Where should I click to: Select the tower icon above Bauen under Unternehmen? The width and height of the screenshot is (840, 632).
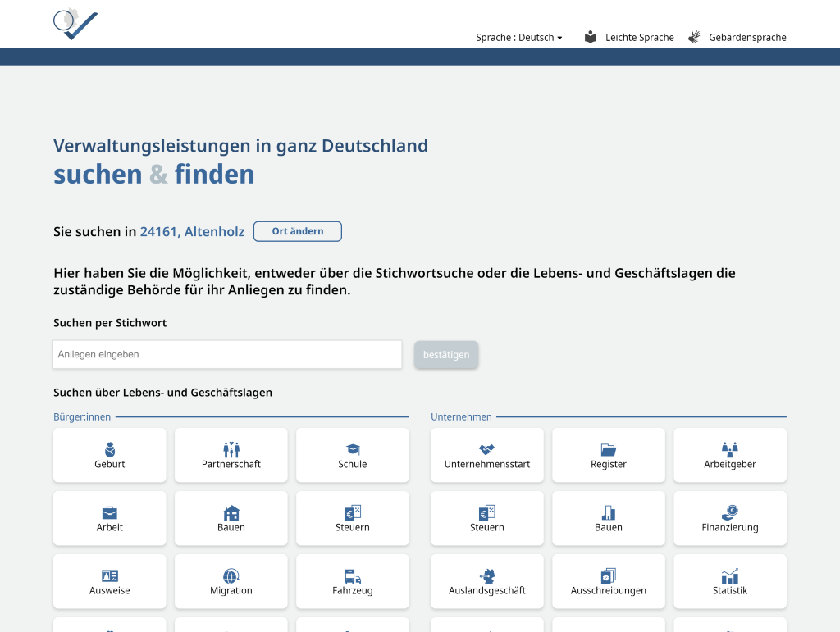click(609, 512)
